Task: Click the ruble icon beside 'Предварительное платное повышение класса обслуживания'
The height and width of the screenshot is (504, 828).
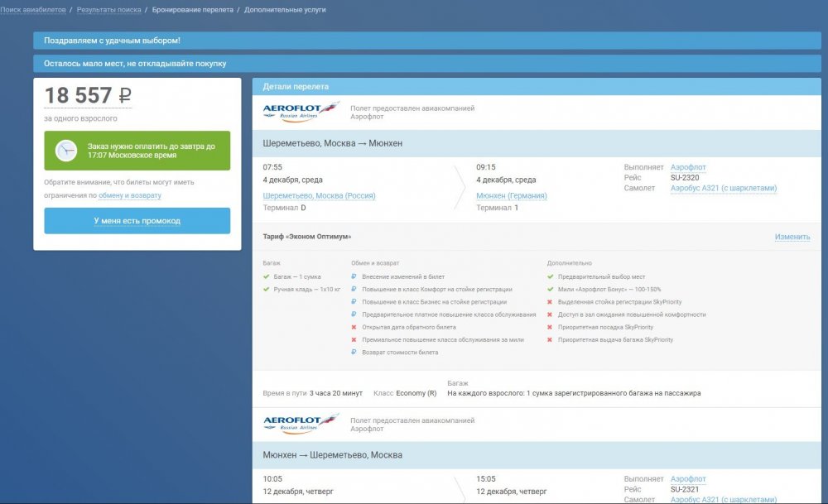Action: pyautogui.click(x=354, y=314)
